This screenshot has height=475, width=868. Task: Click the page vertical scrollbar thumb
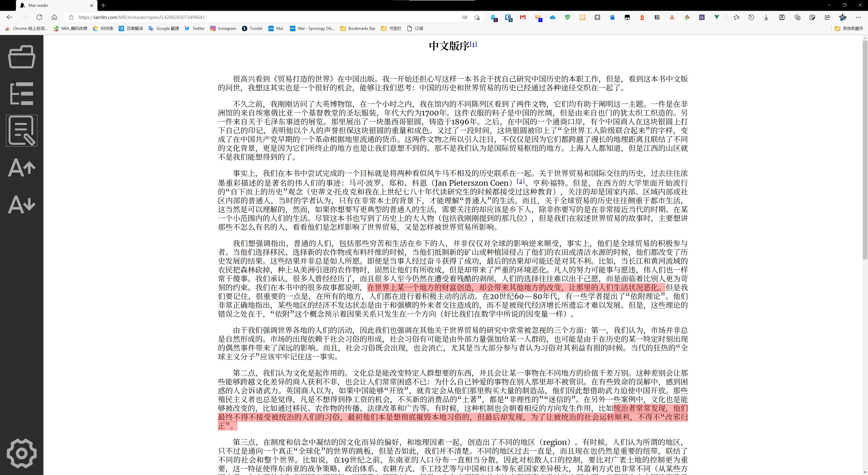865,150
